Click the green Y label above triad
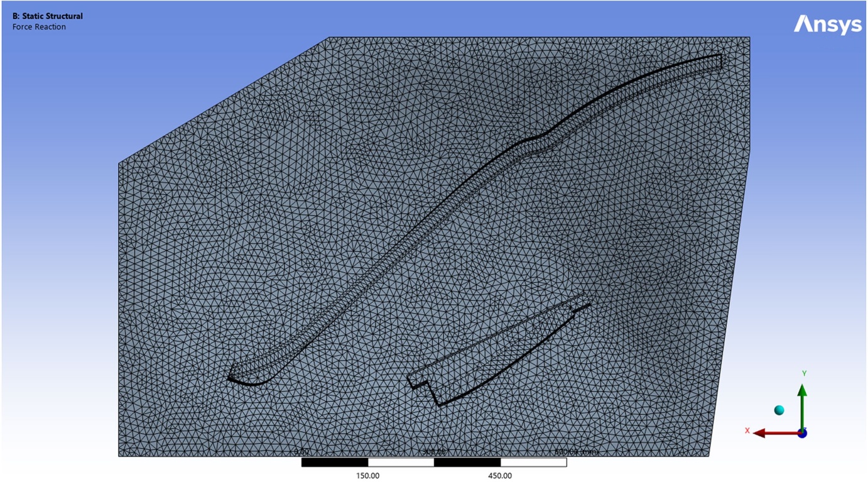868x482 pixels. [x=804, y=373]
